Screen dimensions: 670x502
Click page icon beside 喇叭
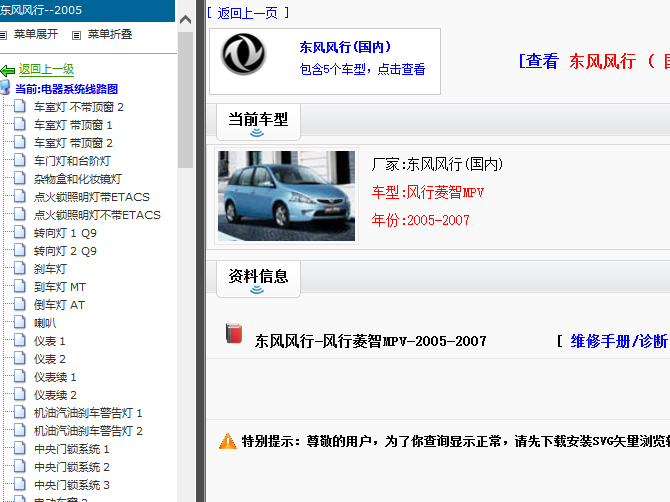tap(20, 322)
